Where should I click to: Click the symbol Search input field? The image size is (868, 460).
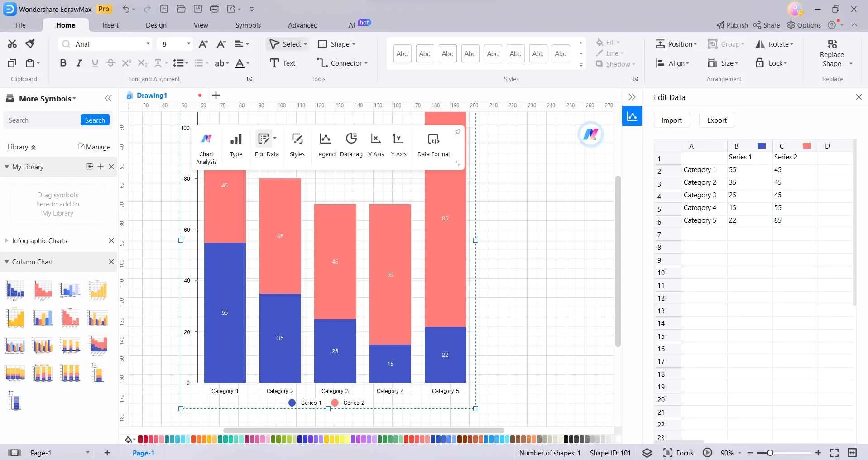[43, 120]
